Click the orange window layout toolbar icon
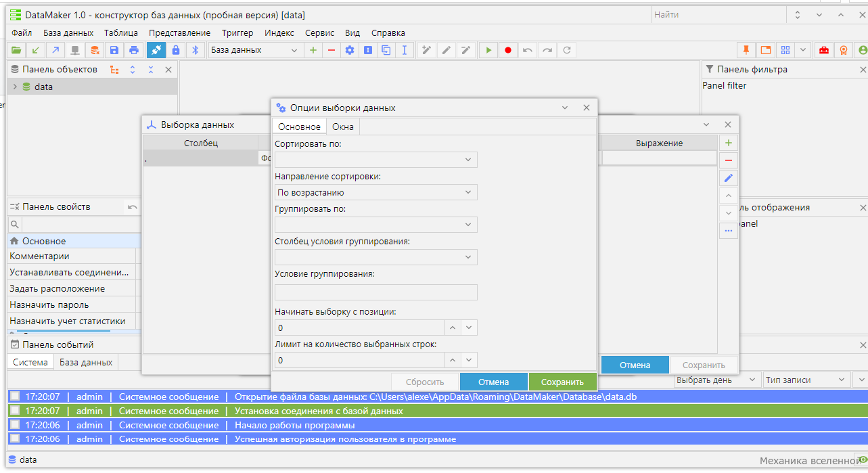The image size is (868, 473). (x=766, y=50)
